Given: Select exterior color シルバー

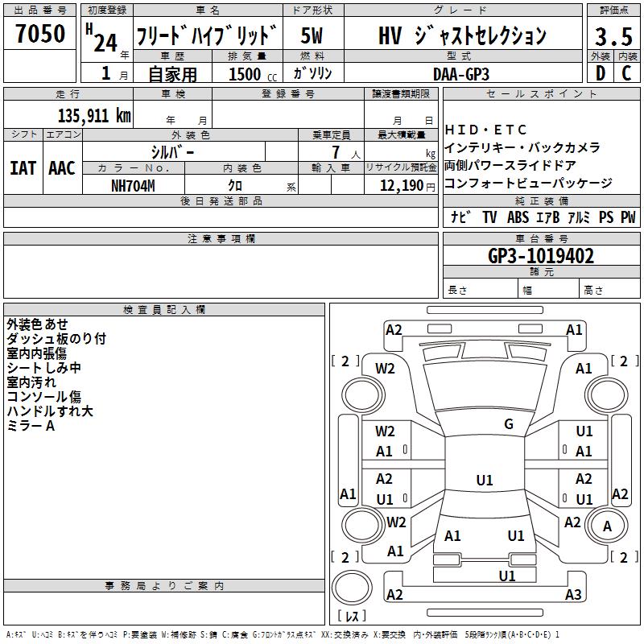Looking at the screenshot, I should point(172,152).
